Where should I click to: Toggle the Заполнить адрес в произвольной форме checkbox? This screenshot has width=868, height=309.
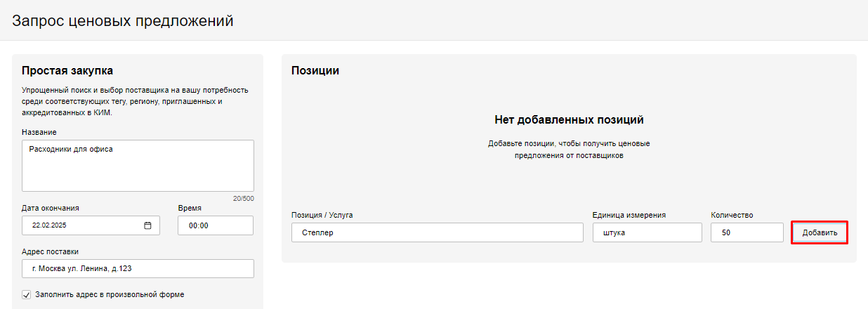[27, 294]
